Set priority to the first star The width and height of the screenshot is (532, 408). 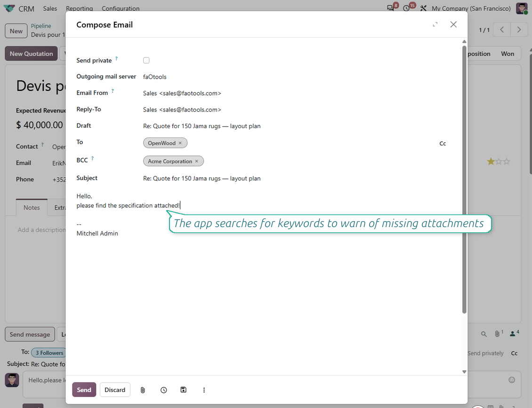pos(491,162)
